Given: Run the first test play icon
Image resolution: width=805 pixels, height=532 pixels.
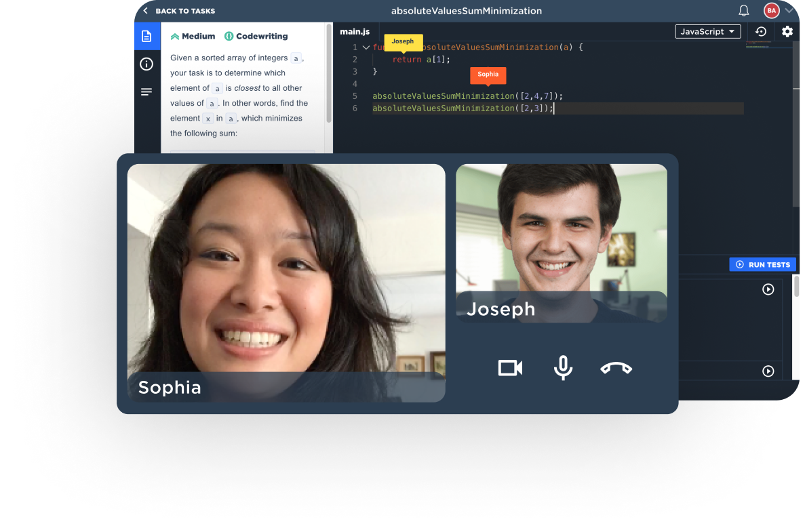Looking at the screenshot, I should (768, 289).
